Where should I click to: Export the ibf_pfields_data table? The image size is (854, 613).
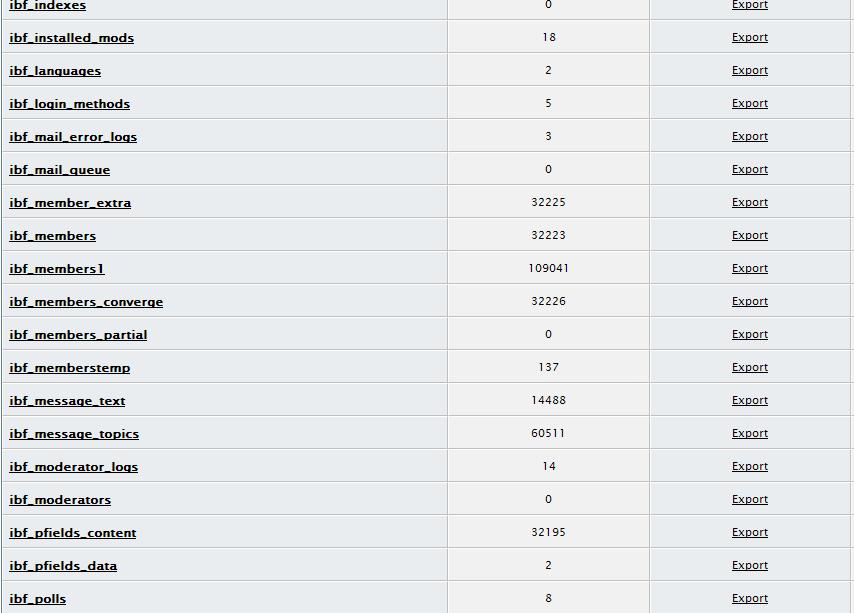[749, 565]
